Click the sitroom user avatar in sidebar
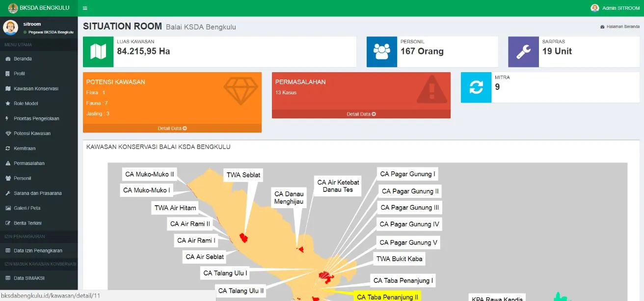 click(x=10, y=27)
